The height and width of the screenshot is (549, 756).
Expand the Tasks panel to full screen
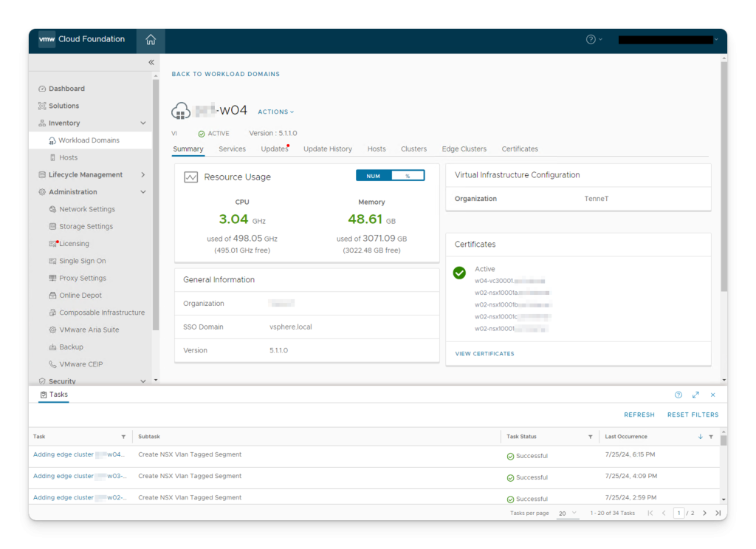pyautogui.click(x=695, y=395)
